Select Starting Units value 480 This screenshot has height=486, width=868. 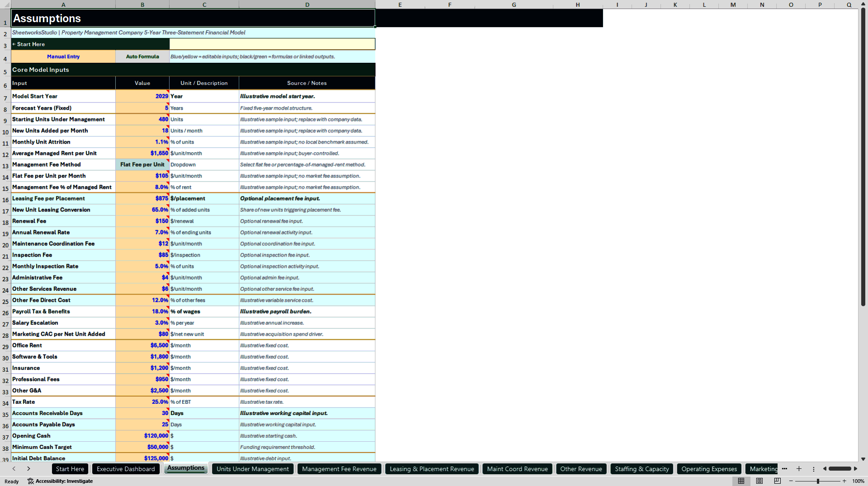[x=142, y=119]
